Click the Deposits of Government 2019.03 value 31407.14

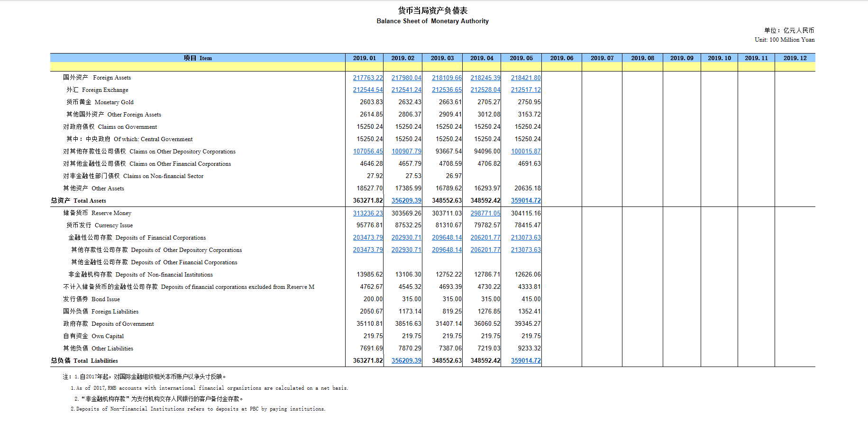(448, 324)
